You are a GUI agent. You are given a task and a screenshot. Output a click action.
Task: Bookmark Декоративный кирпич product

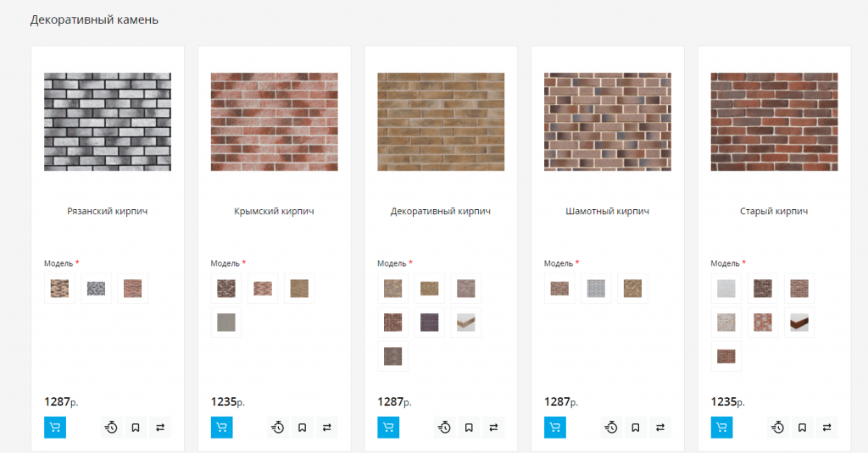(x=469, y=427)
